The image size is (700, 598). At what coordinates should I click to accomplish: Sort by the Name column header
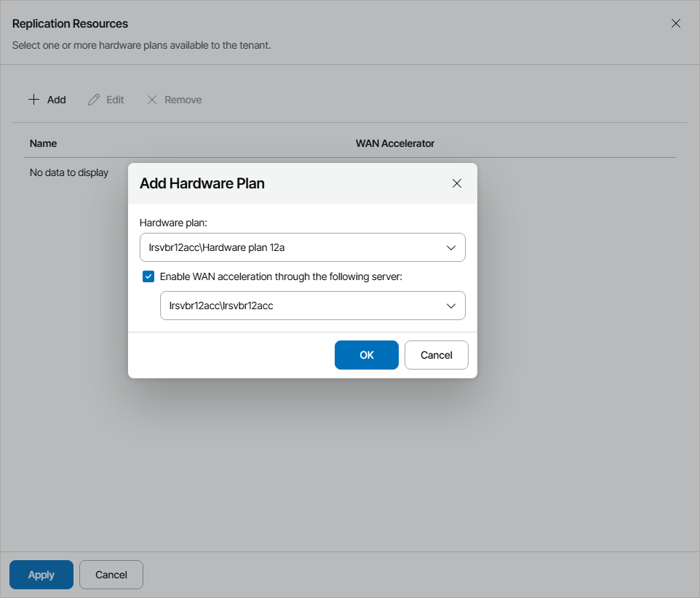click(44, 143)
